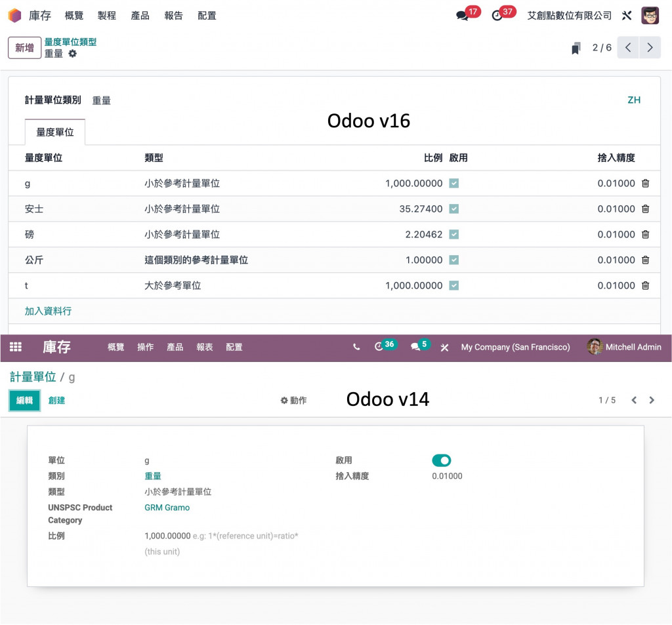672x625 pixels.
Task: Toggle 啟用 checkbox for g row
Action: coord(454,184)
